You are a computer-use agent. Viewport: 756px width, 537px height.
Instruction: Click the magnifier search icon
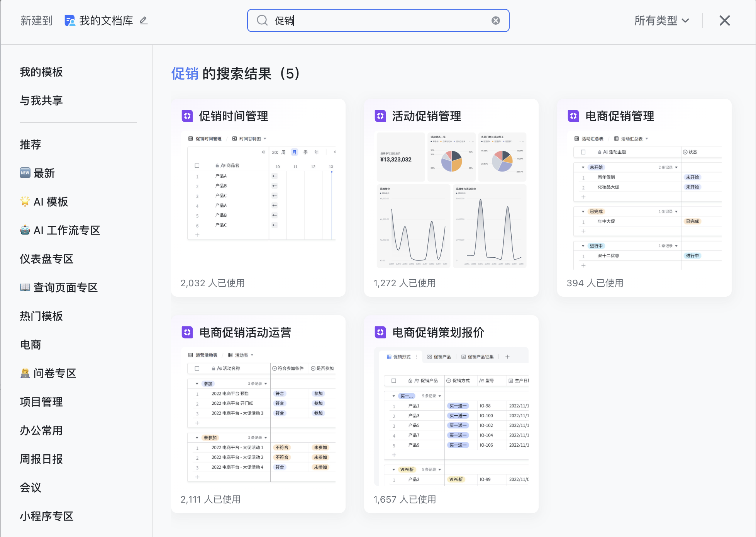coord(262,20)
